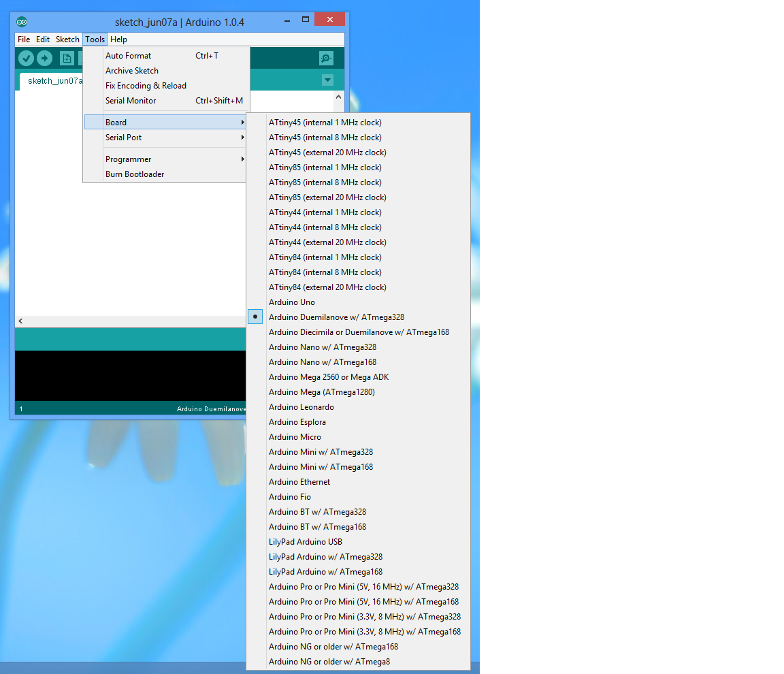Click the Arduino logo in title bar
This screenshot has height=674, width=784.
click(x=22, y=22)
